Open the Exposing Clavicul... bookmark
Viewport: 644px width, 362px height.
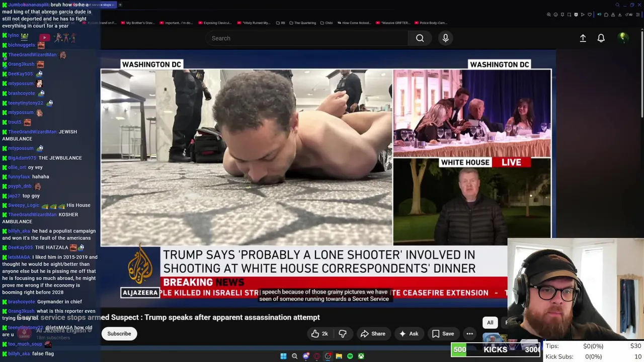coord(215,23)
